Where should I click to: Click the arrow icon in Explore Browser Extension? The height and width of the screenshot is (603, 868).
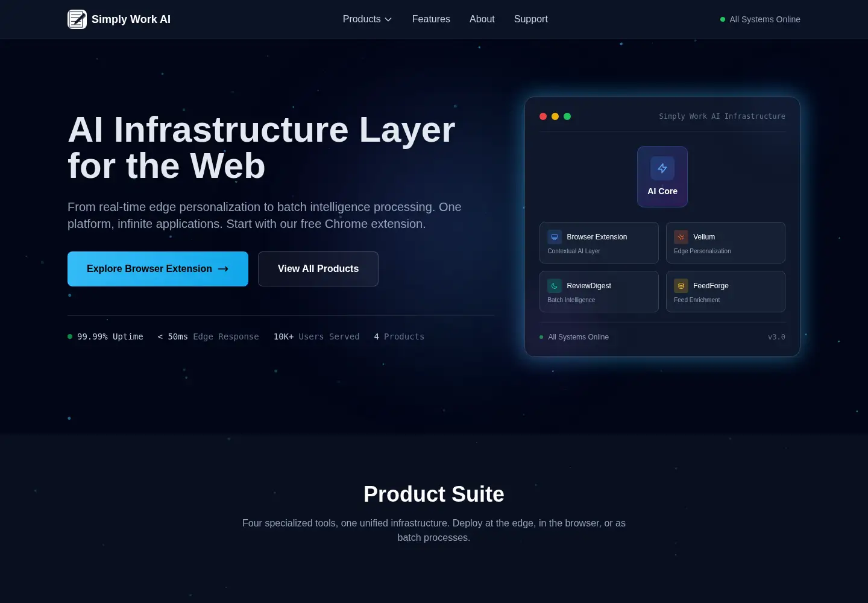coord(223,269)
